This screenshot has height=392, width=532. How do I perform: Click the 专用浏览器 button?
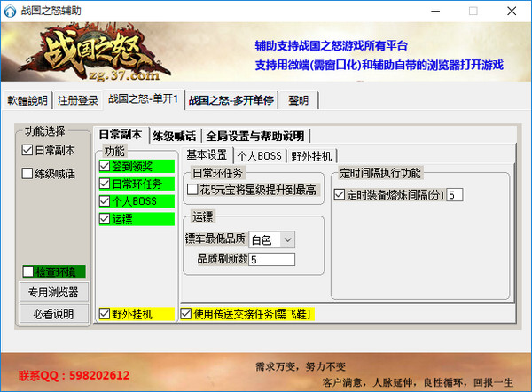[x=54, y=292]
